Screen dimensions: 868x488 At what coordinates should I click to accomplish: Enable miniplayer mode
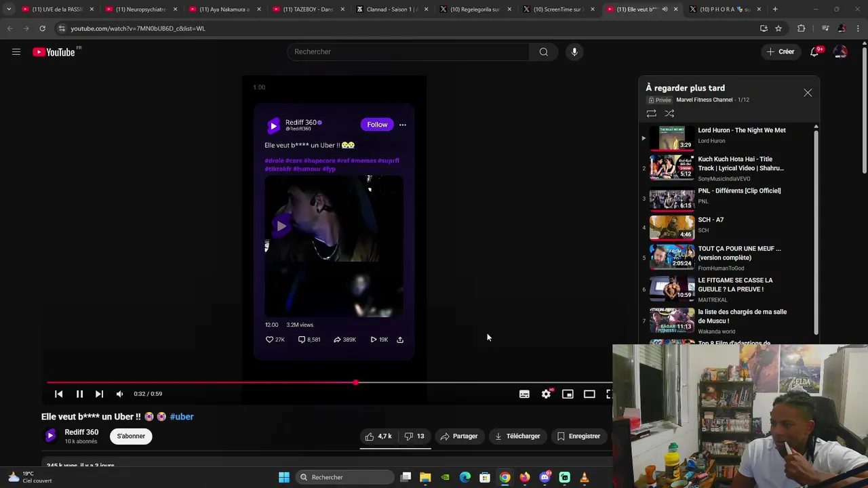[x=568, y=394]
